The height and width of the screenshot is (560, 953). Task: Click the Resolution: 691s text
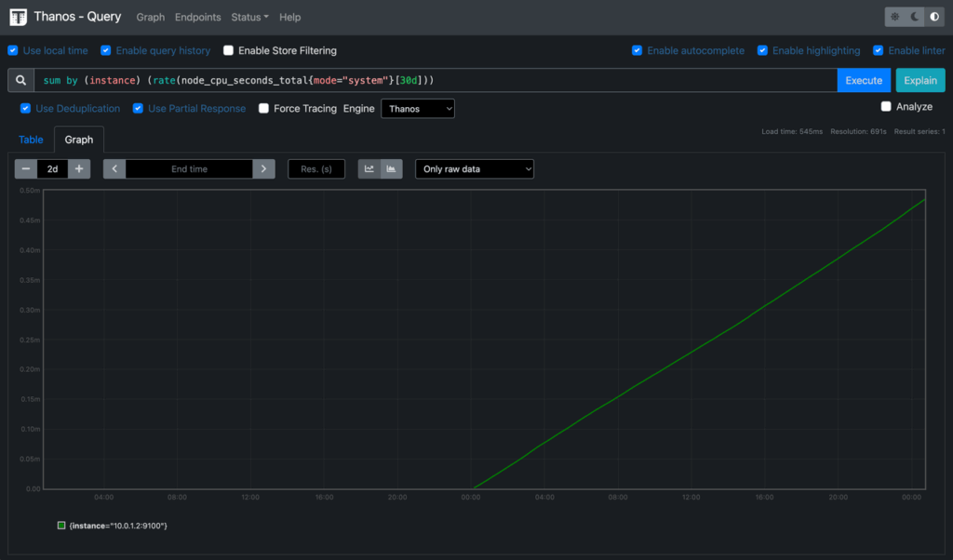point(858,131)
